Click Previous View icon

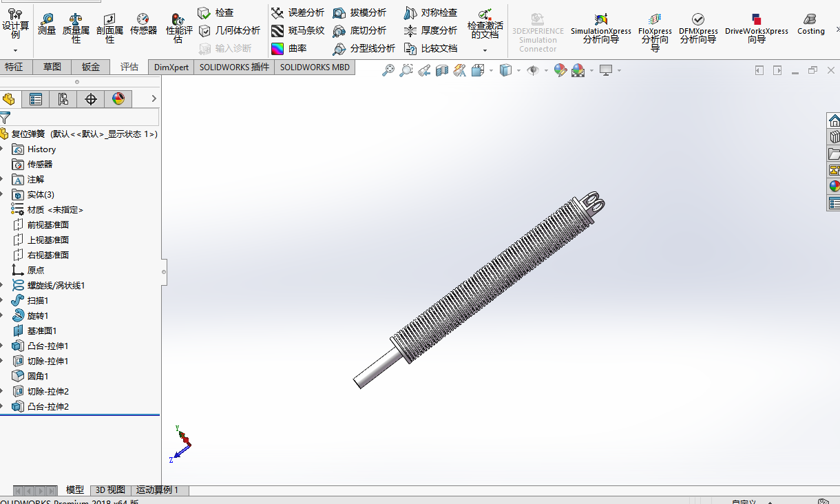click(x=424, y=70)
